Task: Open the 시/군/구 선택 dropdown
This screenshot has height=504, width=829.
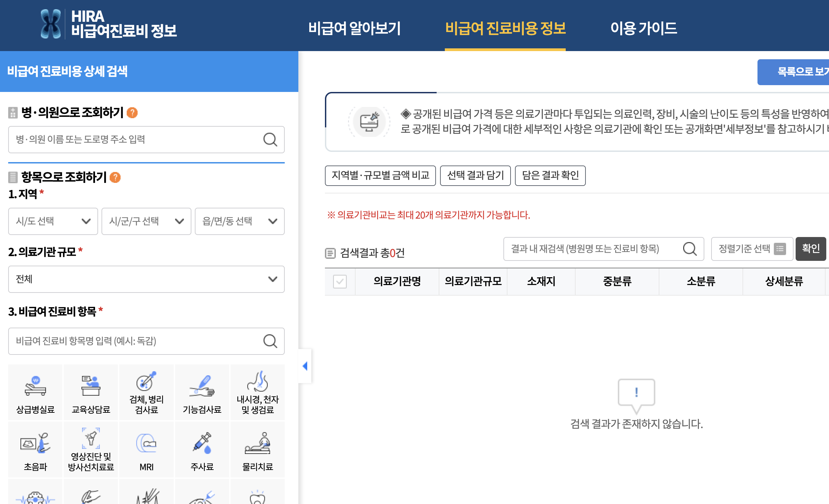Action: point(146,221)
